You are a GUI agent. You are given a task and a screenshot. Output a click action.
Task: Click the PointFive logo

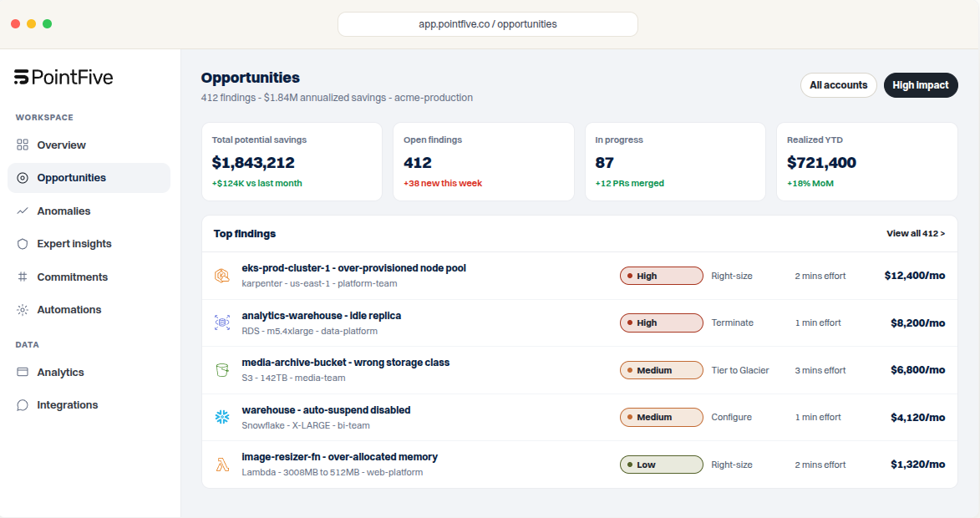coord(63,77)
